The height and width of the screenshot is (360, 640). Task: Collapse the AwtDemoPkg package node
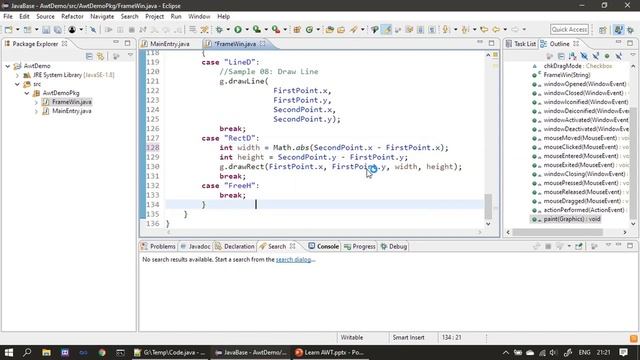click(x=27, y=93)
